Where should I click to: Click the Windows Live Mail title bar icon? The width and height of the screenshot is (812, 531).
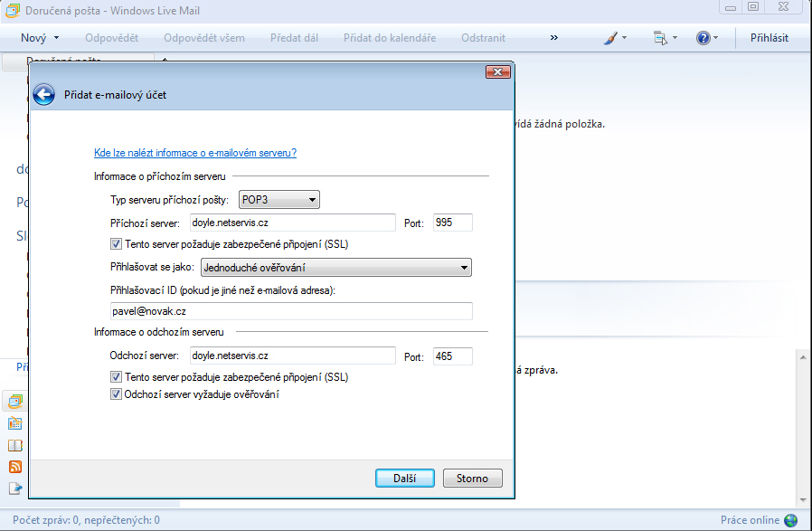[13, 11]
